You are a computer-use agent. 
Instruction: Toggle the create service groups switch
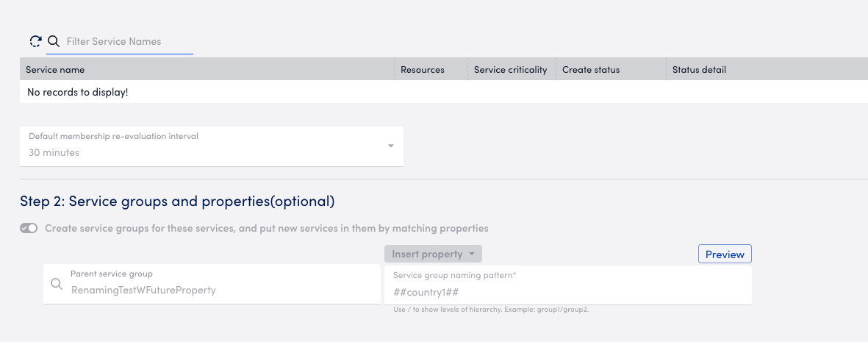point(29,228)
